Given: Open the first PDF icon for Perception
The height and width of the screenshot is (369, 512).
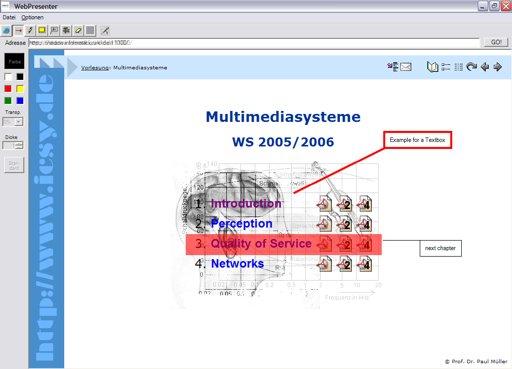Looking at the screenshot, I should point(324,224).
